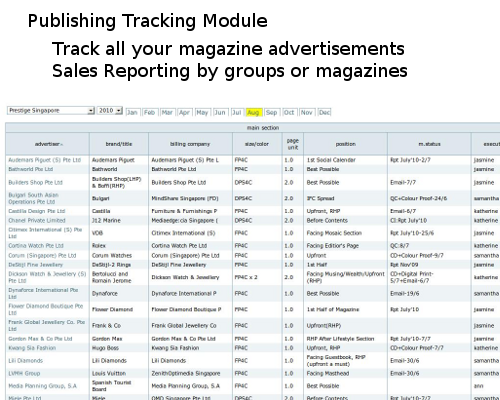Screen dimensions: 500x400
Task: Sort by the advertiser column header
Action: [x=49, y=144]
